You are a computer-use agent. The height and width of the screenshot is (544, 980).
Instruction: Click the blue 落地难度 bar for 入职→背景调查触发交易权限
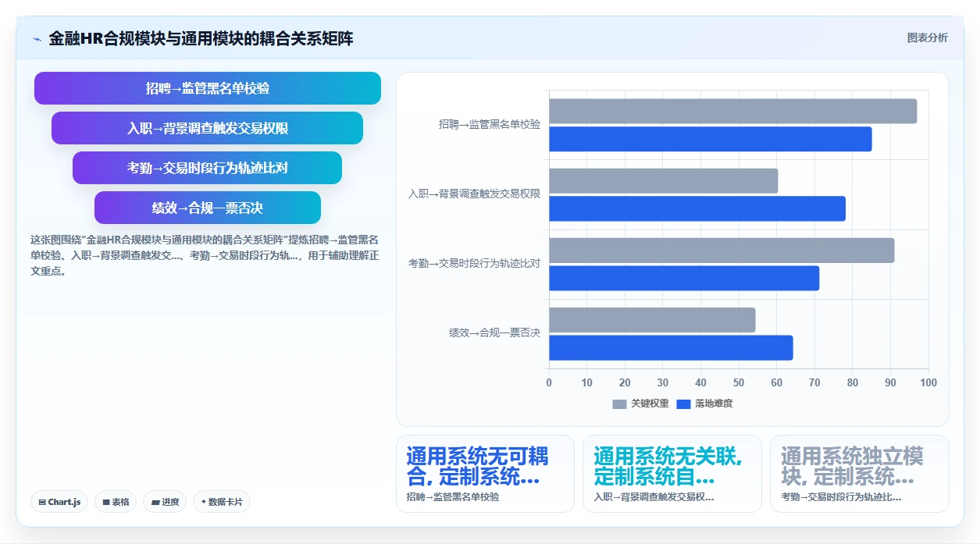[697, 208]
